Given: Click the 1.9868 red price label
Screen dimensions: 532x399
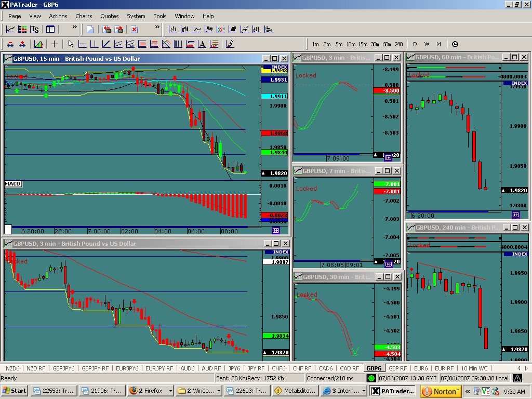Looking at the screenshot, I should coord(275,133).
